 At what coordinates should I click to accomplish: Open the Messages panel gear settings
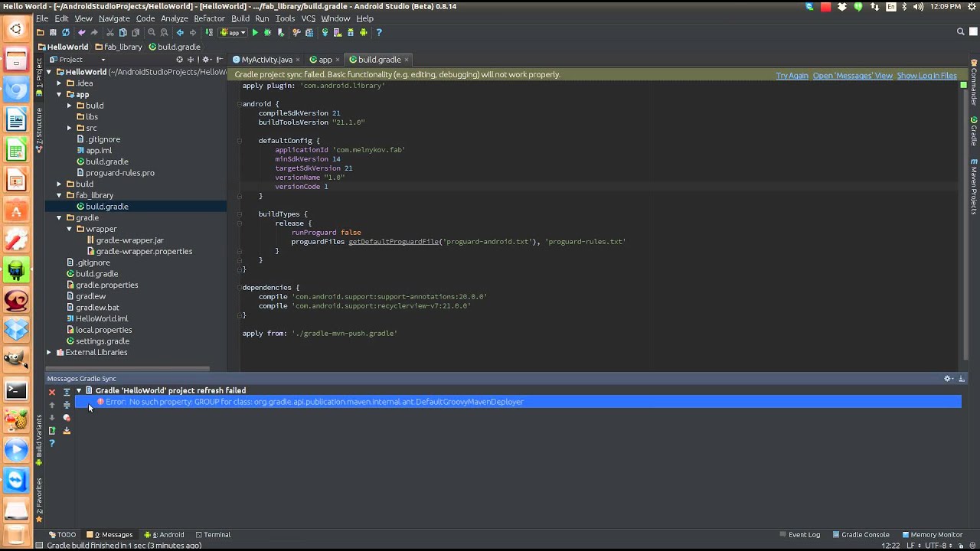[948, 379]
